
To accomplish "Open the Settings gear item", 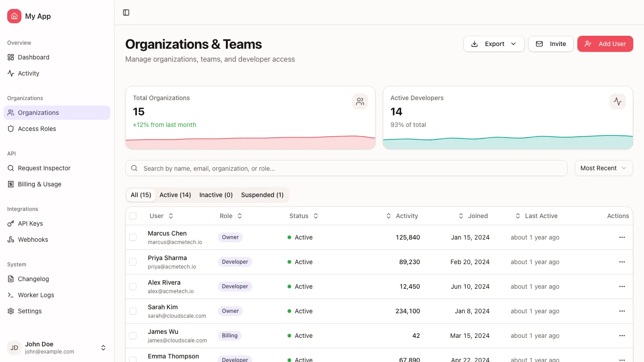I will [x=30, y=311].
